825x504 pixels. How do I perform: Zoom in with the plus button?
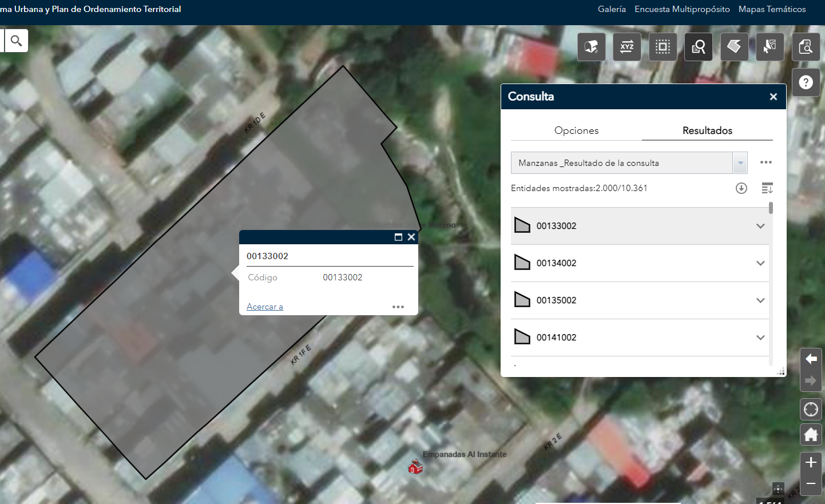pos(811,462)
